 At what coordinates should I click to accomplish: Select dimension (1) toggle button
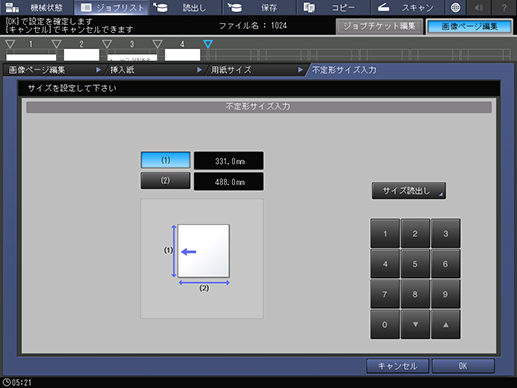point(166,160)
